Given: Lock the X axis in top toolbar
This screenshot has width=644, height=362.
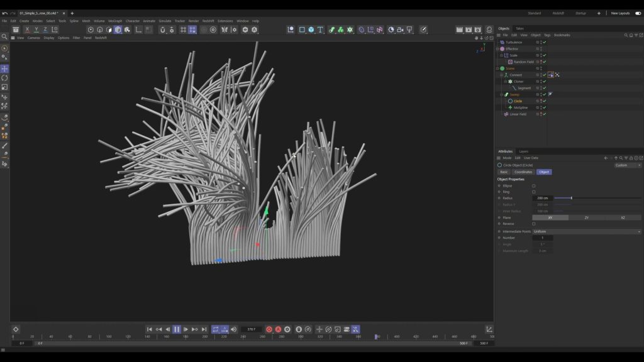Looking at the screenshot, I should click(x=27, y=30).
